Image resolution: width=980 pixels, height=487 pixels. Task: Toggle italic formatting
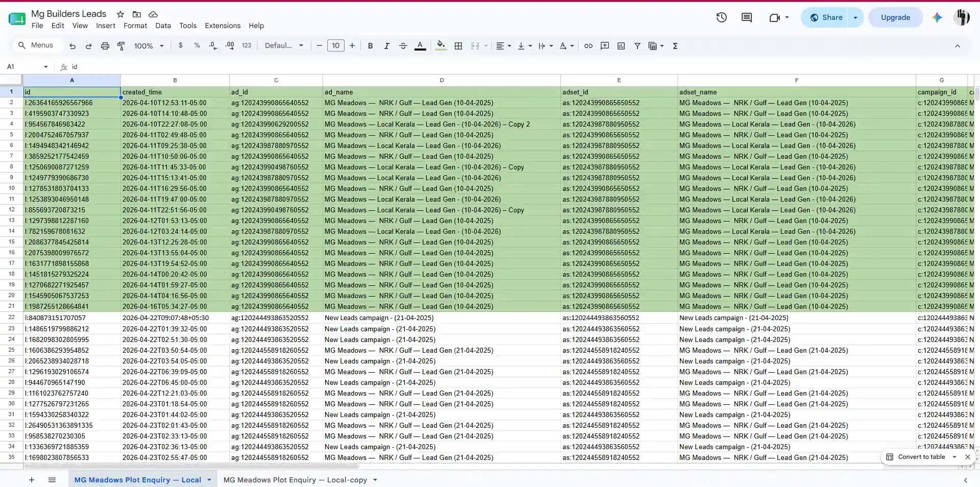(386, 46)
